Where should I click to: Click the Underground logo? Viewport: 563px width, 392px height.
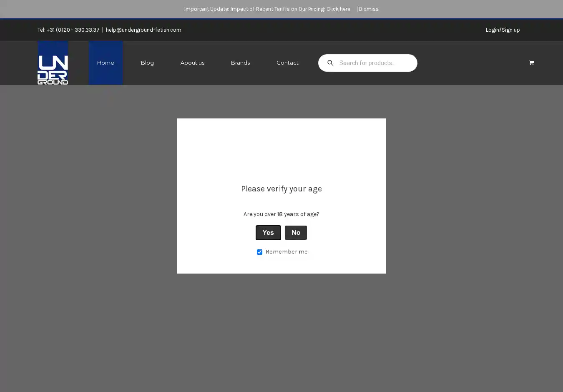click(53, 69)
